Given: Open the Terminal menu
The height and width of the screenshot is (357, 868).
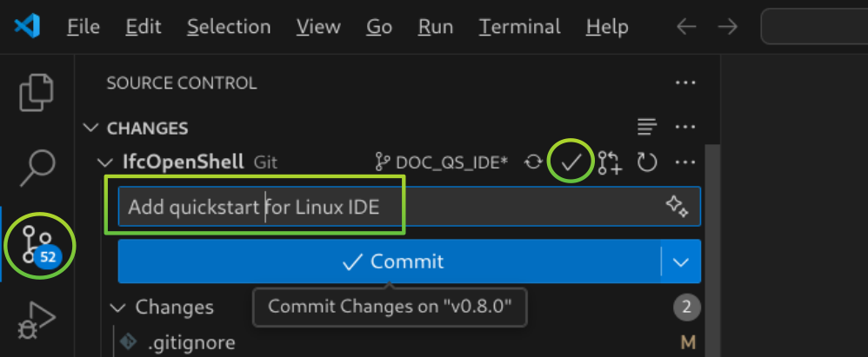Looking at the screenshot, I should point(519,27).
